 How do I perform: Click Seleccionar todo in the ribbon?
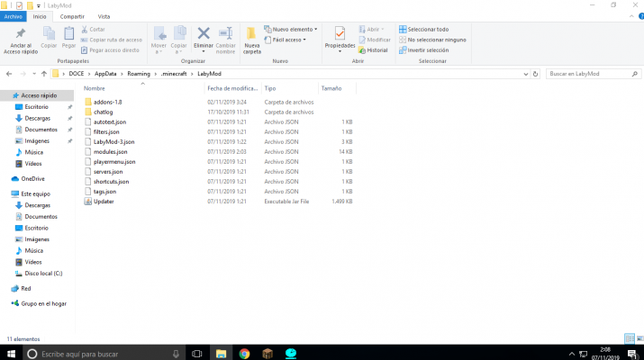(428, 29)
